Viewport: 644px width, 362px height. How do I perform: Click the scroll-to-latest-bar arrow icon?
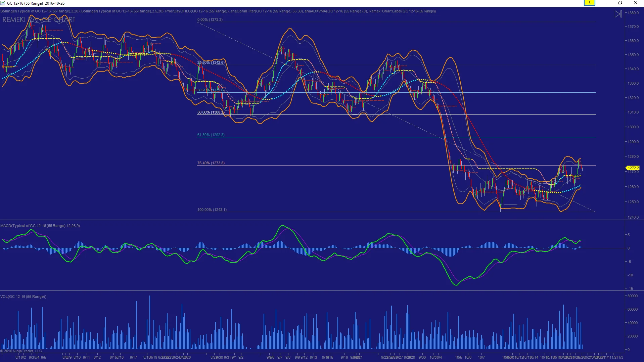[x=618, y=14]
